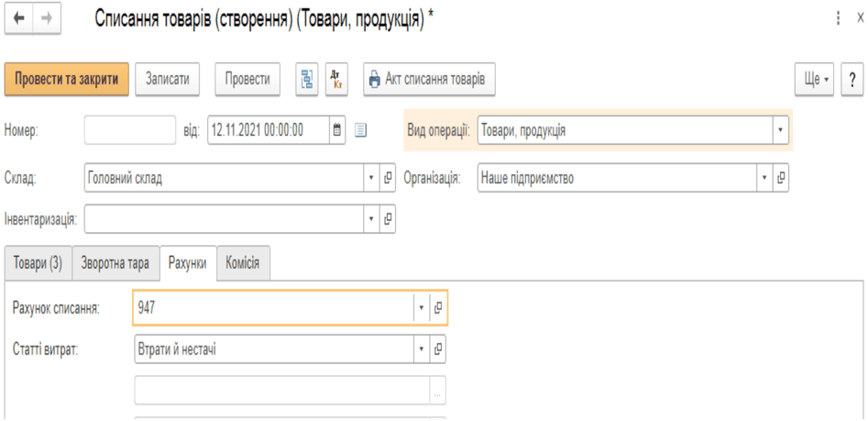Open the Рахунок списання account via open icon

pyautogui.click(x=437, y=308)
